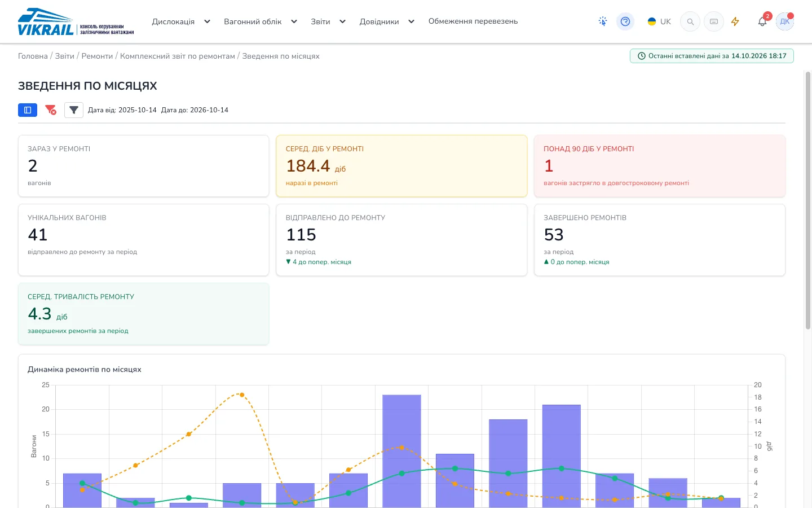Click the ВІДПРАВЛЕНО ДО РЕМОНТУ value 115
Screen dimensions: 812x508
(301, 235)
